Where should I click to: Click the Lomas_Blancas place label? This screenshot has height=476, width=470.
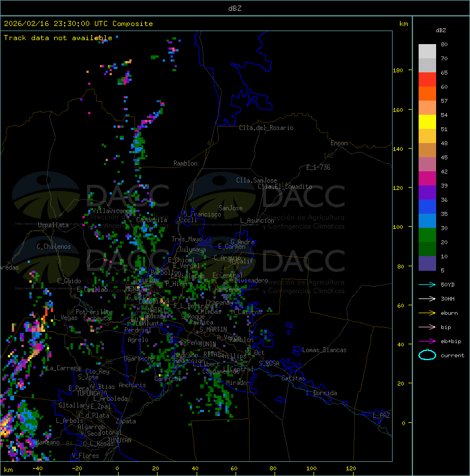tap(324, 350)
